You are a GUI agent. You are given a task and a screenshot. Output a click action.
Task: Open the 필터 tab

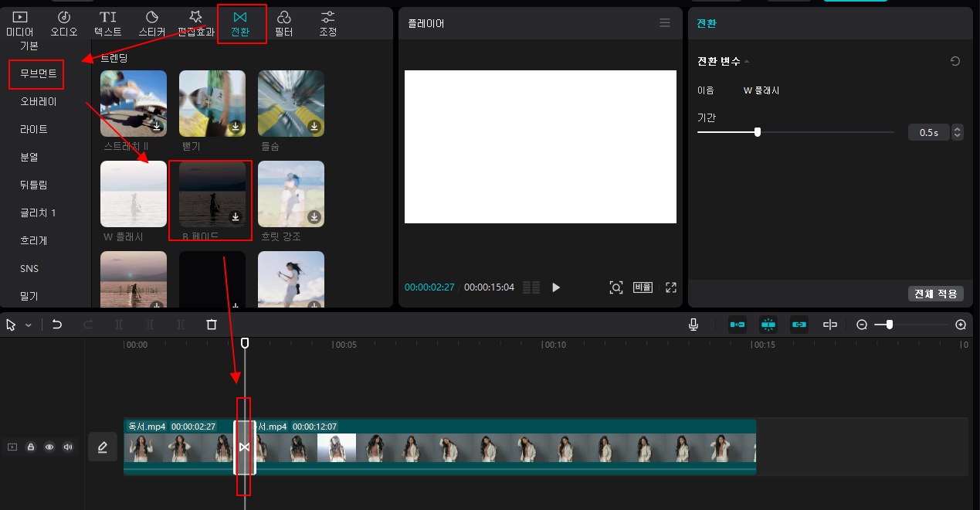pyautogui.click(x=284, y=24)
